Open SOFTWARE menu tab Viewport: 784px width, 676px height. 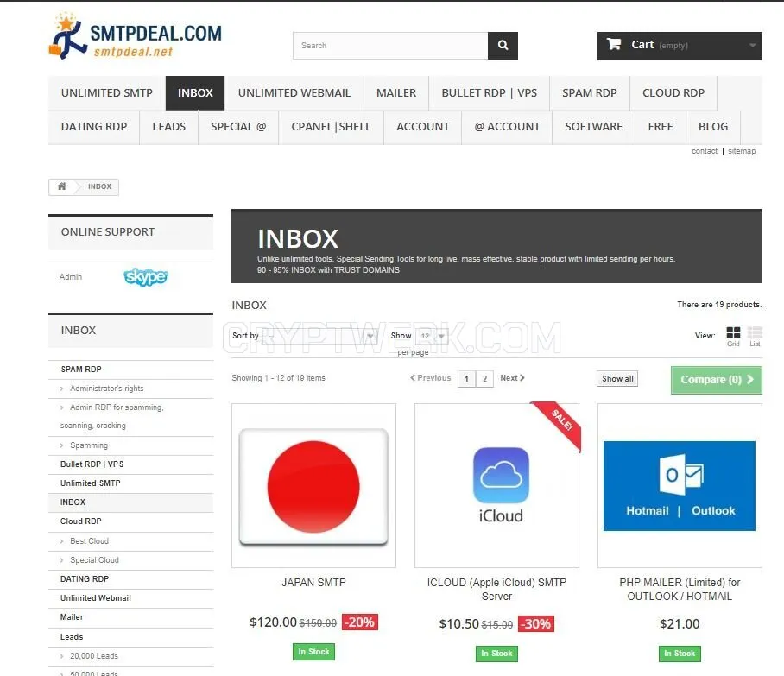coord(593,127)
